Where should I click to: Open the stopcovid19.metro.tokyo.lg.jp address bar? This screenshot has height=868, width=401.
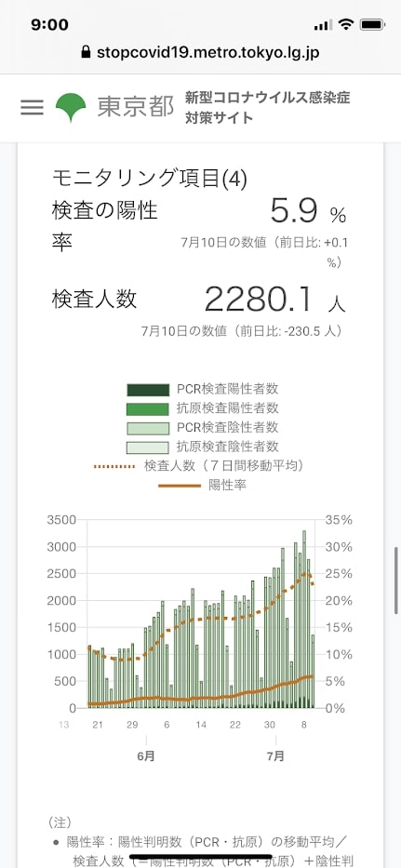click(x=201, y=53)
